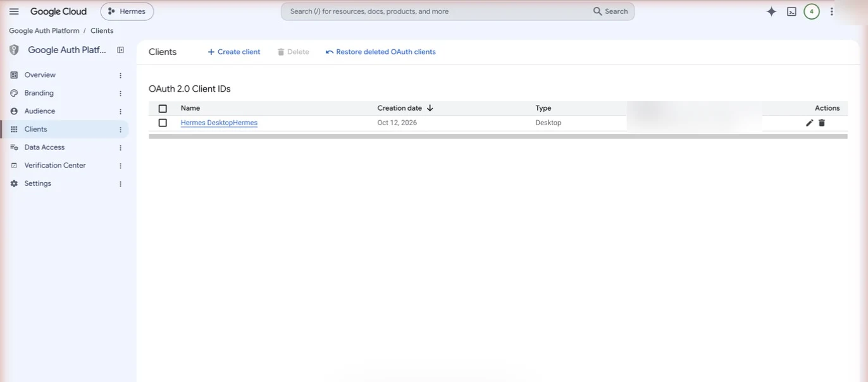The width and height of the screenshot is (868, 382).
Task: Open more options next to Data Access
Action: [x=120, y=147]
